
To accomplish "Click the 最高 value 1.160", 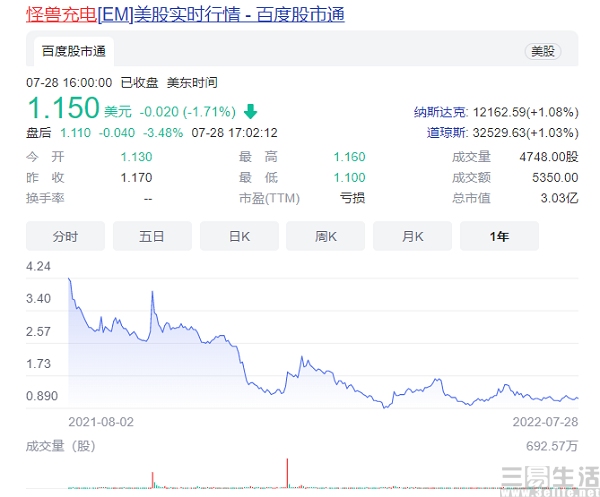I will pyautogui.click(x=349, y=156).
